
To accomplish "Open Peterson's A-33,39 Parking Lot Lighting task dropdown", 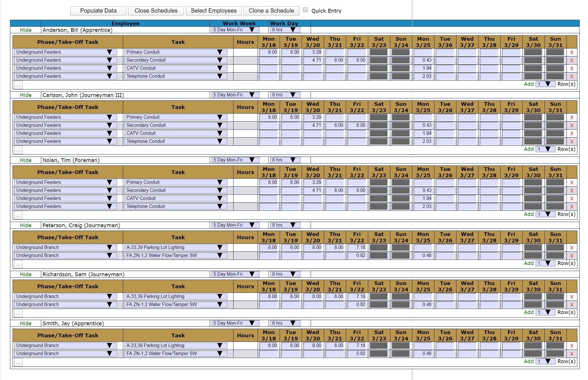I will click(x=176, y=247).
